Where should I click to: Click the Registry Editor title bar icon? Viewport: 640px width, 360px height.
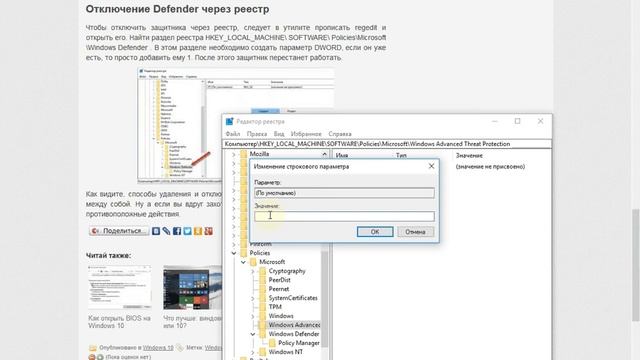tap(229, 121)
